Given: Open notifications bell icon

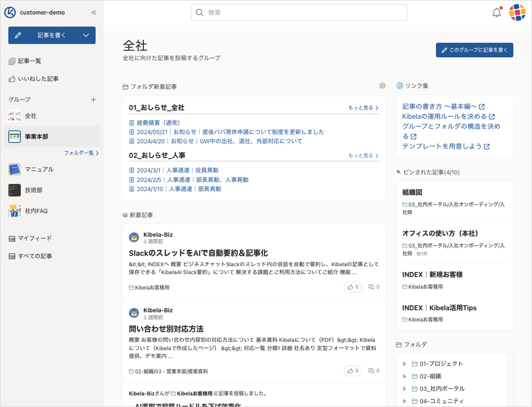Looking at the screenshot, I should click(x=497, y=12).
